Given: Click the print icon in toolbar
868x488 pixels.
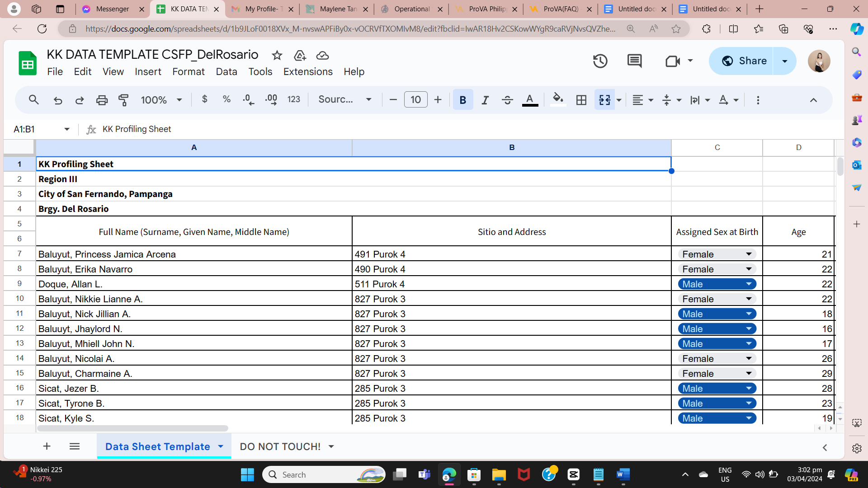Looking at the screenshot, I should pyautogui.click(x=102, y=100).
